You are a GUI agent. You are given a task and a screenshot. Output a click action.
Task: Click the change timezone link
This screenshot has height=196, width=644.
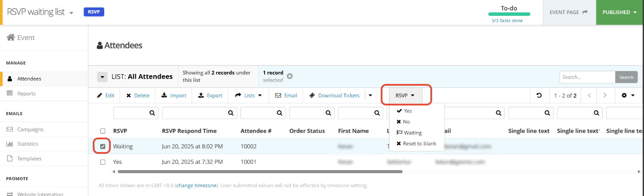pos(196,185)
